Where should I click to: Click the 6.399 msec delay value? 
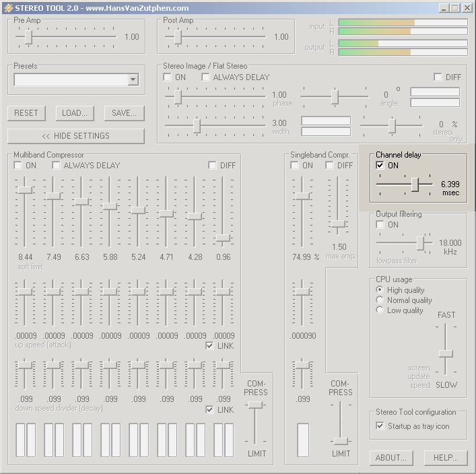(x=450, y=184)
